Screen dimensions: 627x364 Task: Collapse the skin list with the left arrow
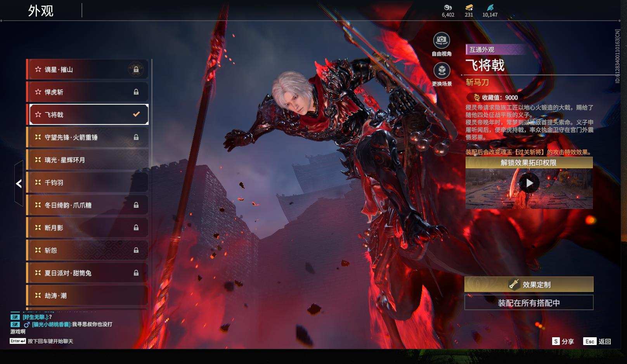[x=19, y=183]
